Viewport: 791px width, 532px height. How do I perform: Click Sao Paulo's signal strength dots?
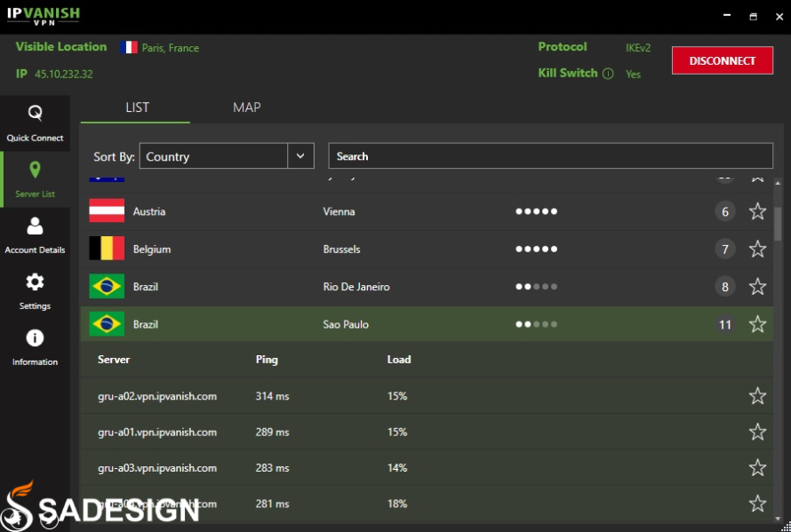(x=536, y=324)
